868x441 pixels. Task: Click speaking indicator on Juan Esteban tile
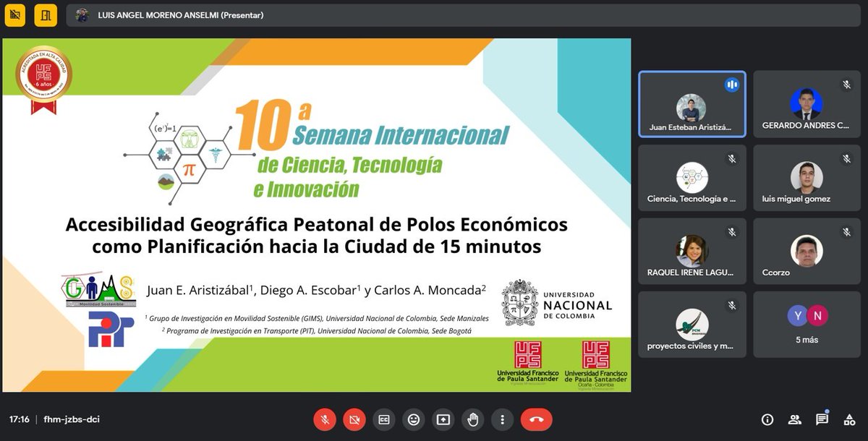(732, 85)
